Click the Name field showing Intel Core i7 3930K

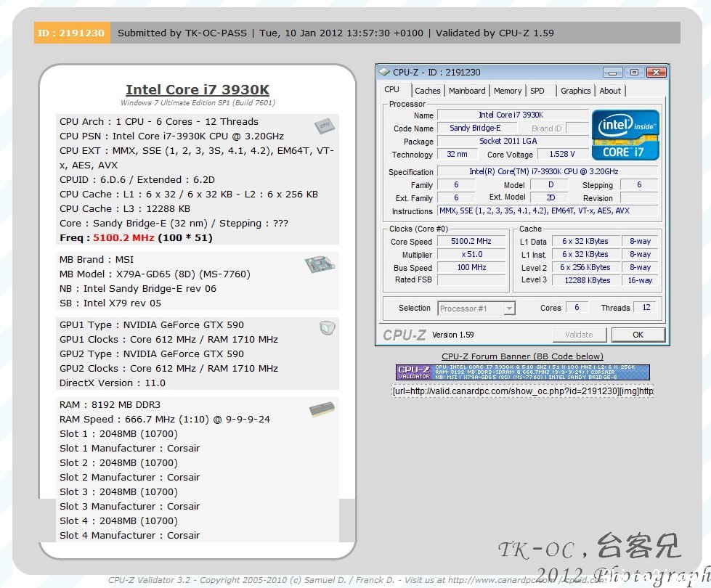tap(513, 115)
